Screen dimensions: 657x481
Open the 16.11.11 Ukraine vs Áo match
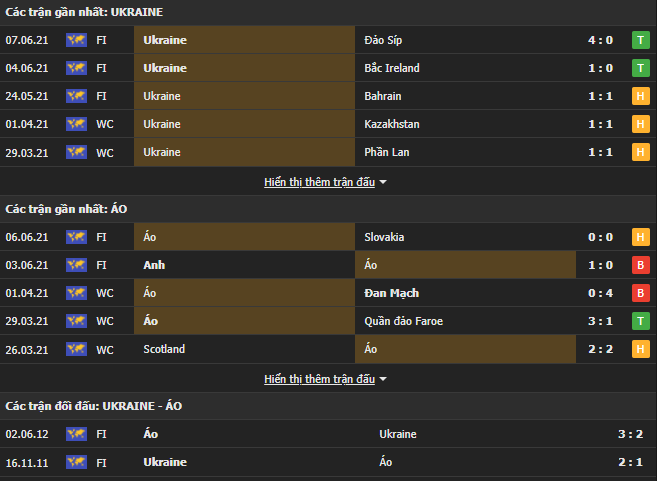(x=300, y=462)
